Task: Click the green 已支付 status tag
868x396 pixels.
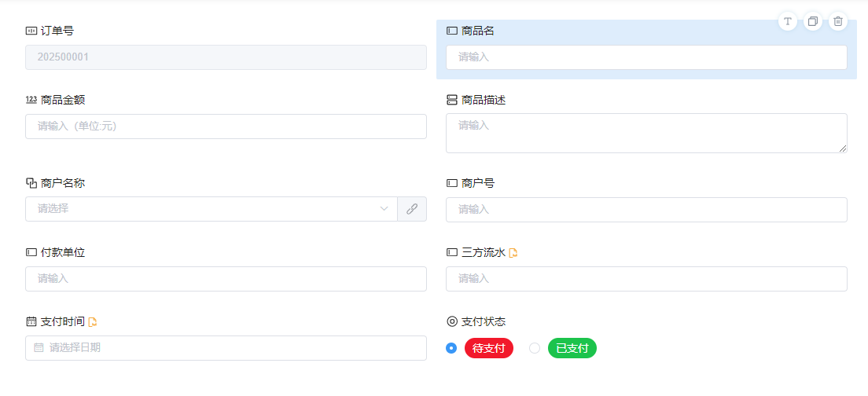Action: (x=572, y=348)
